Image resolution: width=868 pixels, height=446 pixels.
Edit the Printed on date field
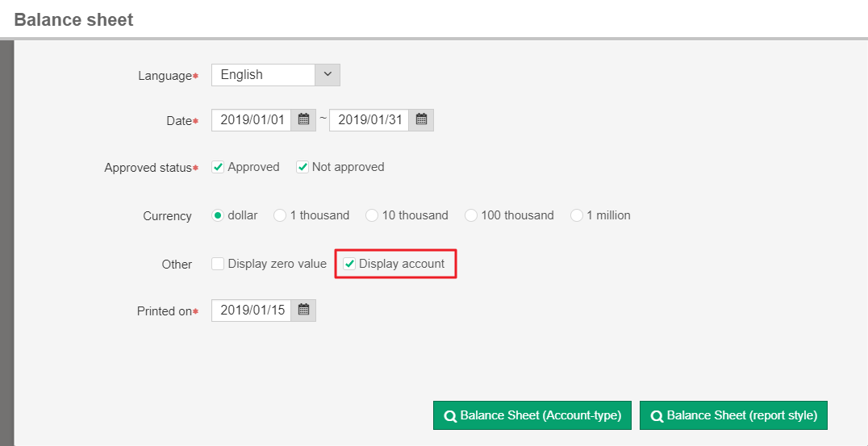point(252,311)
